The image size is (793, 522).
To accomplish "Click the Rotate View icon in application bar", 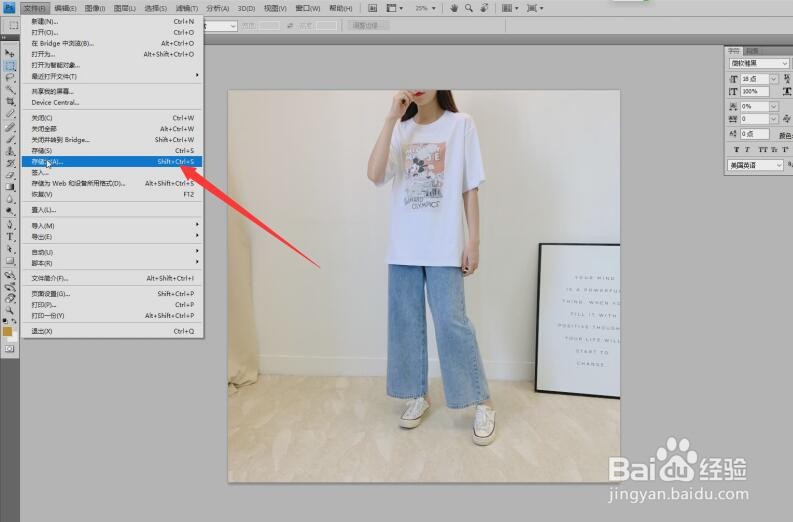I will (484, 8).
